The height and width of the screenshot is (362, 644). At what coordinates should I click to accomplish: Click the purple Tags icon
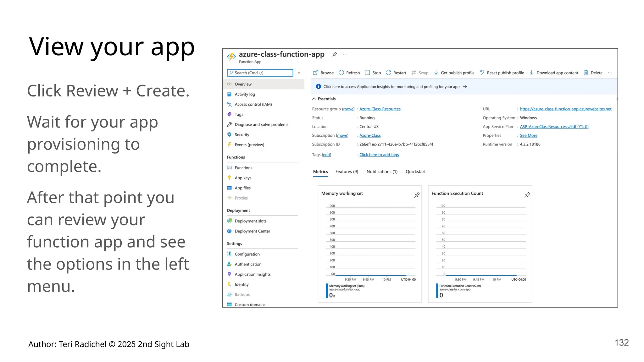[229, 114]
